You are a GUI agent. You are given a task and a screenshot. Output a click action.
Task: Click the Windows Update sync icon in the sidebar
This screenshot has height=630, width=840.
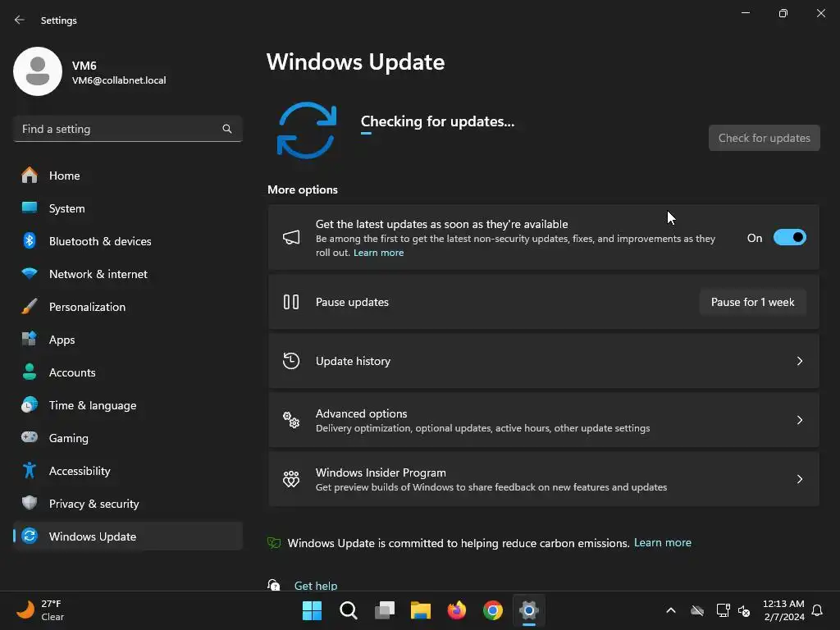(x=30, y=536)
